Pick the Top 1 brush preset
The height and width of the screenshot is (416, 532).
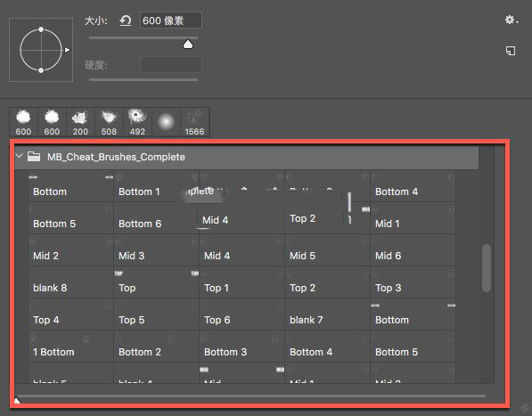click(x=241, y=282)
